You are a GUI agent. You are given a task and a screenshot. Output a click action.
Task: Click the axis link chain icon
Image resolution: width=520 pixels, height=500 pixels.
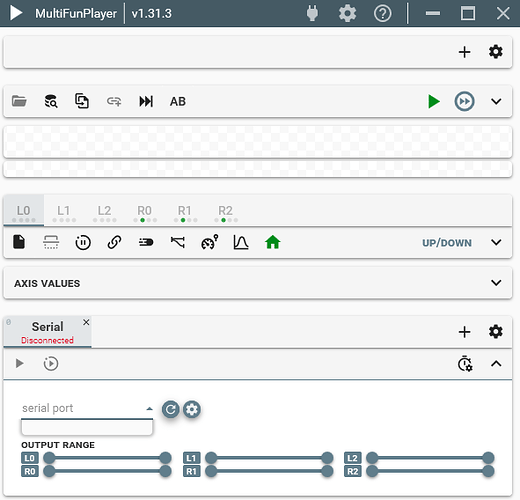coord(114,242)
